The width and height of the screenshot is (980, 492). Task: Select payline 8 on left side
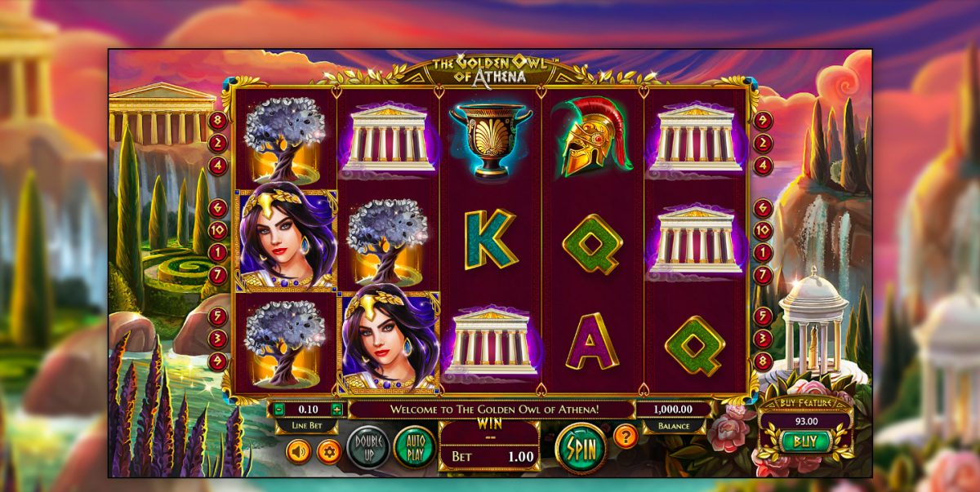217,121
